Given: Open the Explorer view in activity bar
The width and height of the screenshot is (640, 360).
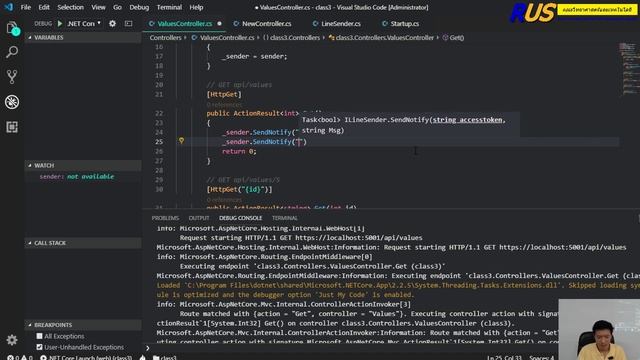Looking at the screenshot, I should coord(12,28).
